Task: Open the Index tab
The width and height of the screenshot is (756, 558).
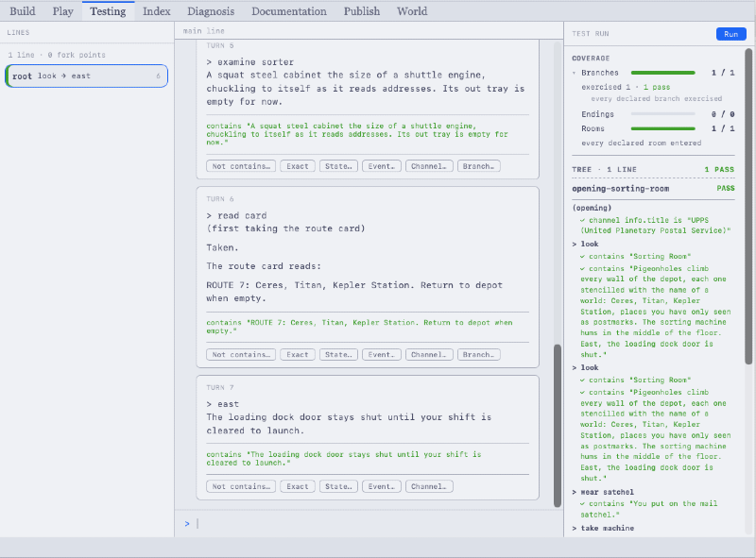Action: pos(156,11)
